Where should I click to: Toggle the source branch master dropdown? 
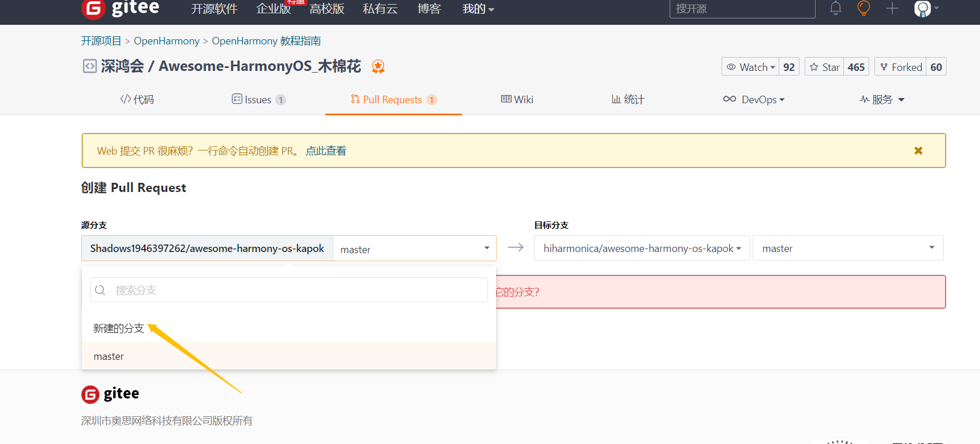pyautogui.click(x=415, y=249)
